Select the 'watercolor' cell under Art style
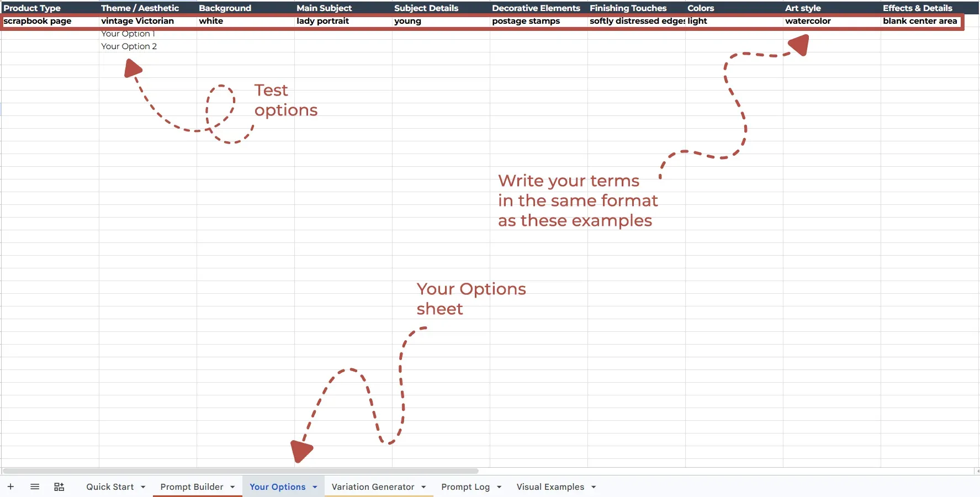This screenshot has width=980, height=497. pyautogui.click(x=831, y=21)
